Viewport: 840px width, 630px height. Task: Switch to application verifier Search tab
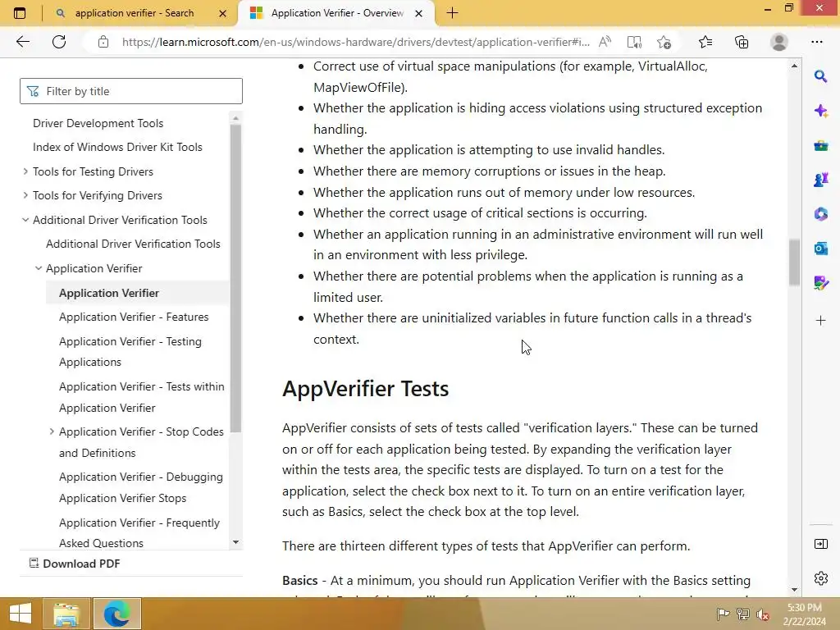tap(135, 13)
